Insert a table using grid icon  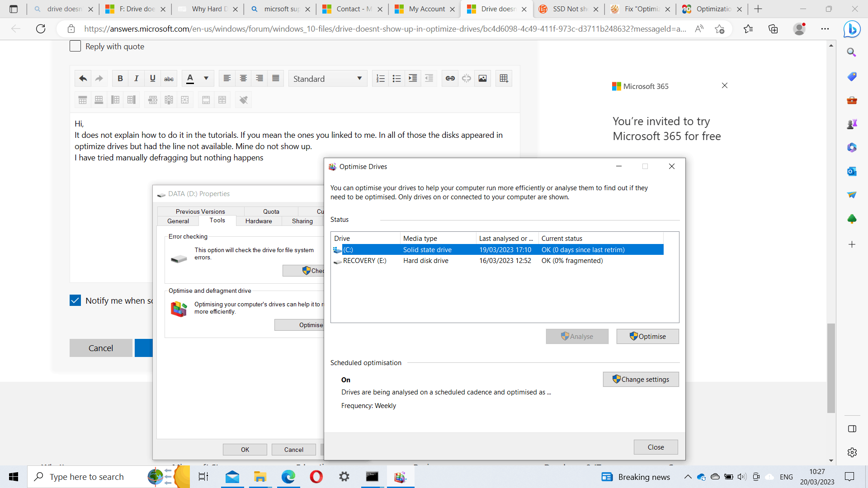(x=504, y=78)
